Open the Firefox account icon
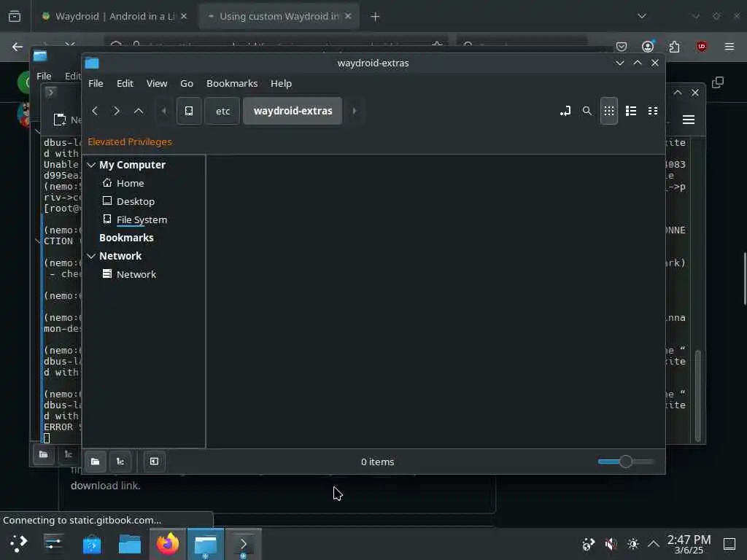747x560 pixels. click(648, 46)
